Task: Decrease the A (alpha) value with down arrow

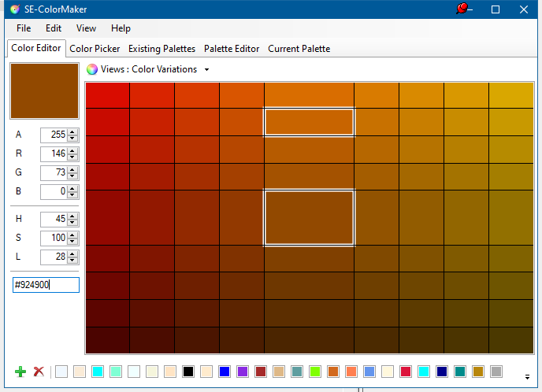Action: 72,139
